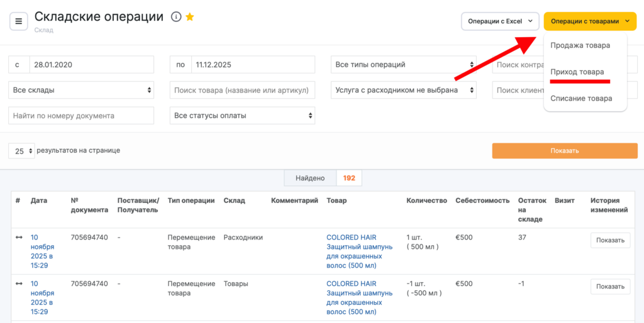Open the date link in the second row
Viewport: 644px width, 323px height.
click(x=43, y=297)
